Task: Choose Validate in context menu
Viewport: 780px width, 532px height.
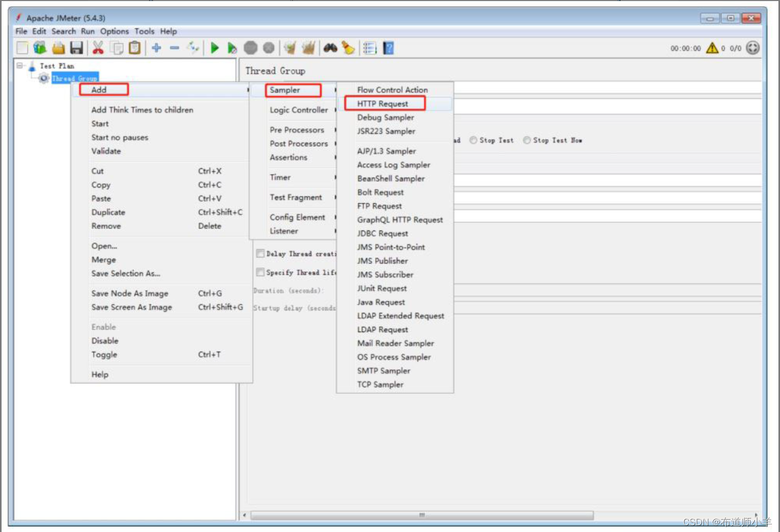Action: (106, 151)
